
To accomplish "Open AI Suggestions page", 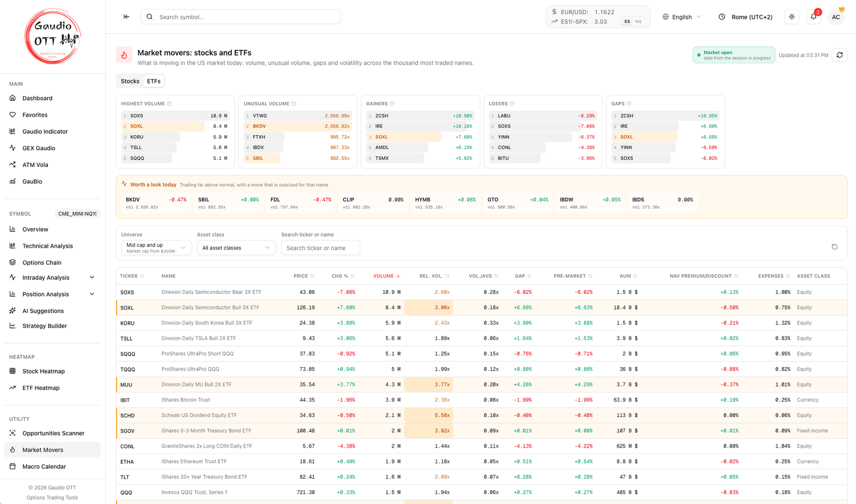I will point(52,311).
